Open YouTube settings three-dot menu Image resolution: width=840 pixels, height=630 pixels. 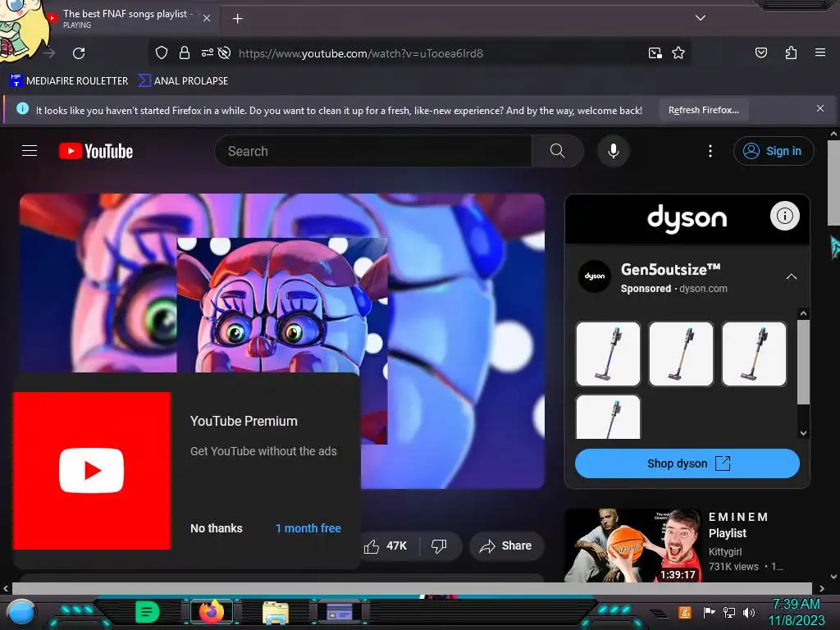pos(710,151)
